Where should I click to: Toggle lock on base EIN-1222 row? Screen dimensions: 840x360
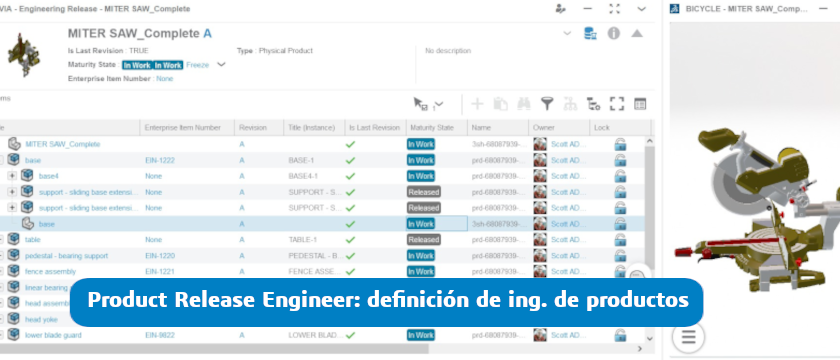620,160
